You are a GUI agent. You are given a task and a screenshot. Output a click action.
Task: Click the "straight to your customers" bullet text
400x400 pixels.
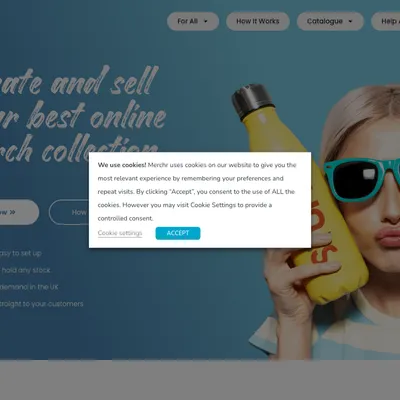coord(41,304)
